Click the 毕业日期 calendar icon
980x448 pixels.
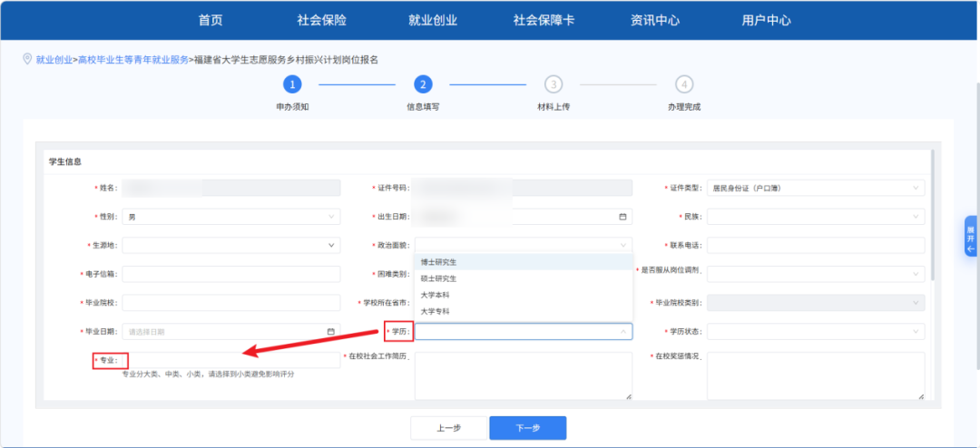point(330,332)
